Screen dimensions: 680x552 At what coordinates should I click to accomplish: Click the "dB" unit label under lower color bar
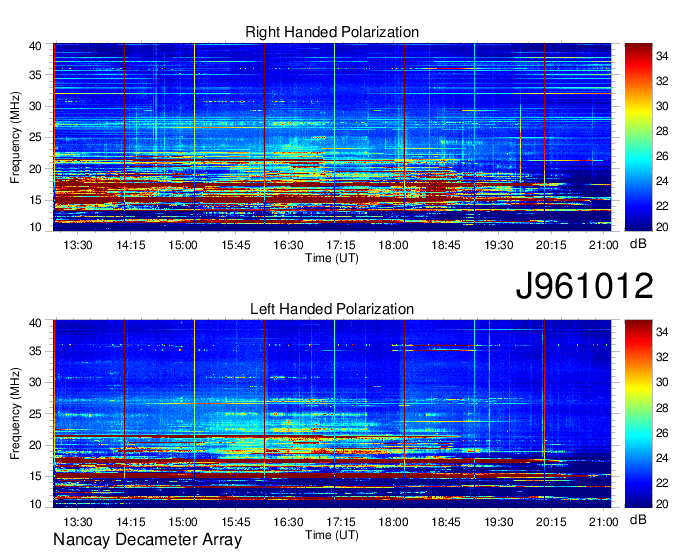pos(638,520)
